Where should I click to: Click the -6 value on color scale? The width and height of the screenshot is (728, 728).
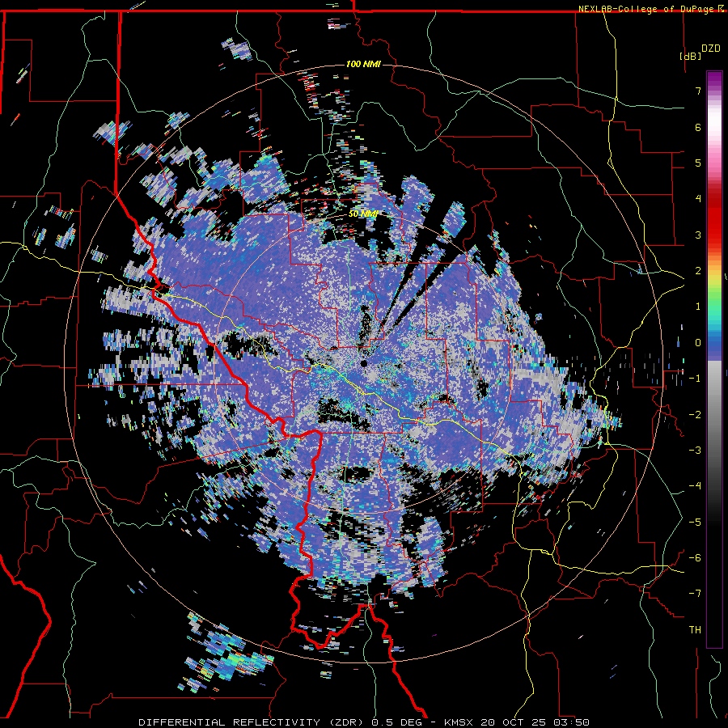695,557
